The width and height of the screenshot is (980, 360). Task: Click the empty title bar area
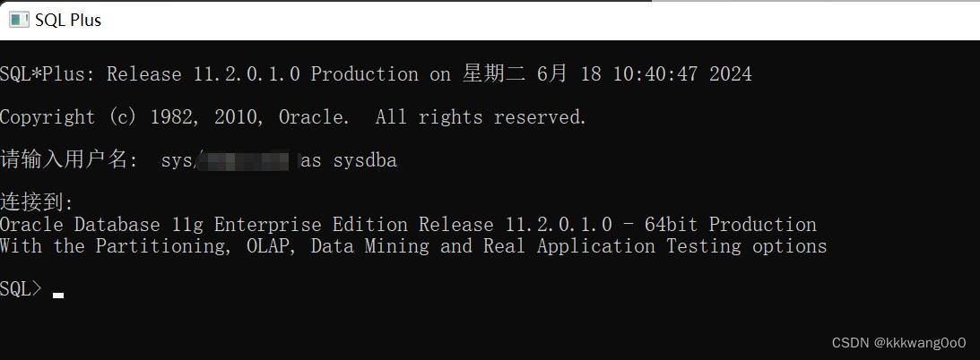pyautogui.click(x=538, y=20)
